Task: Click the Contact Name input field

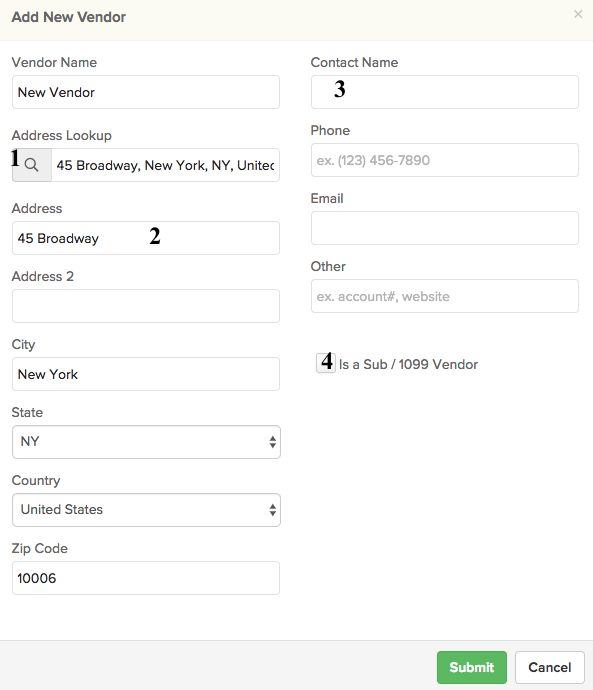Action: click(445, 92)
